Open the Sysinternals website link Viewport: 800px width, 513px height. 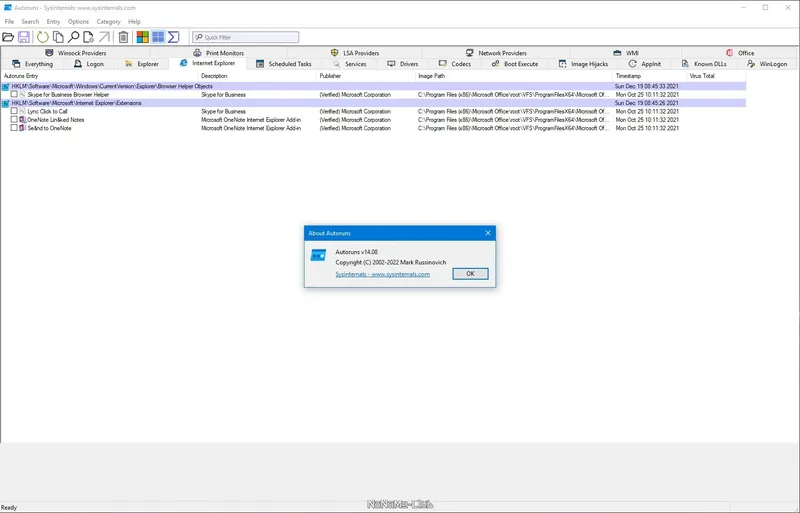click(382, 274)
